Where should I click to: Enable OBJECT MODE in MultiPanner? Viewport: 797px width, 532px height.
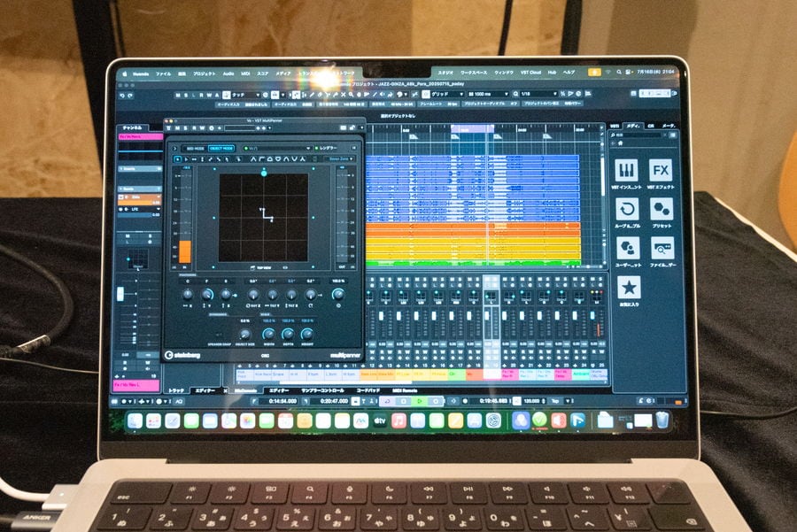point(221,148)
